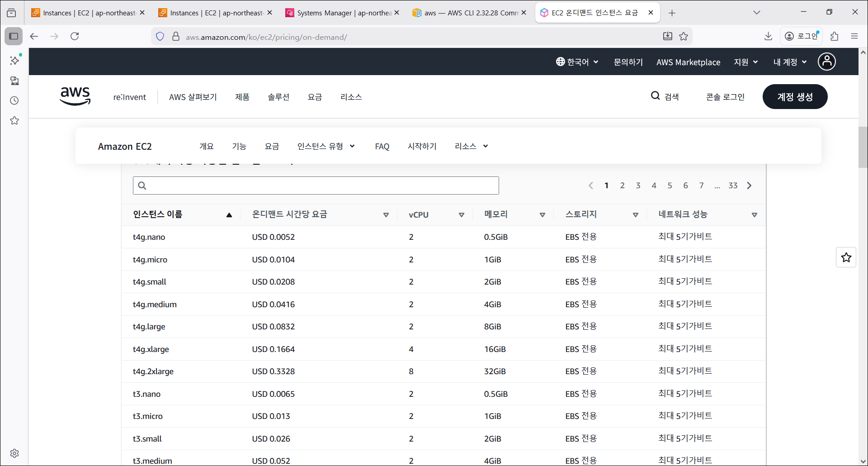Open history in the sidebar
Image resolution: width=868 pixels, height=466 pixels.
tap(14, 100)
